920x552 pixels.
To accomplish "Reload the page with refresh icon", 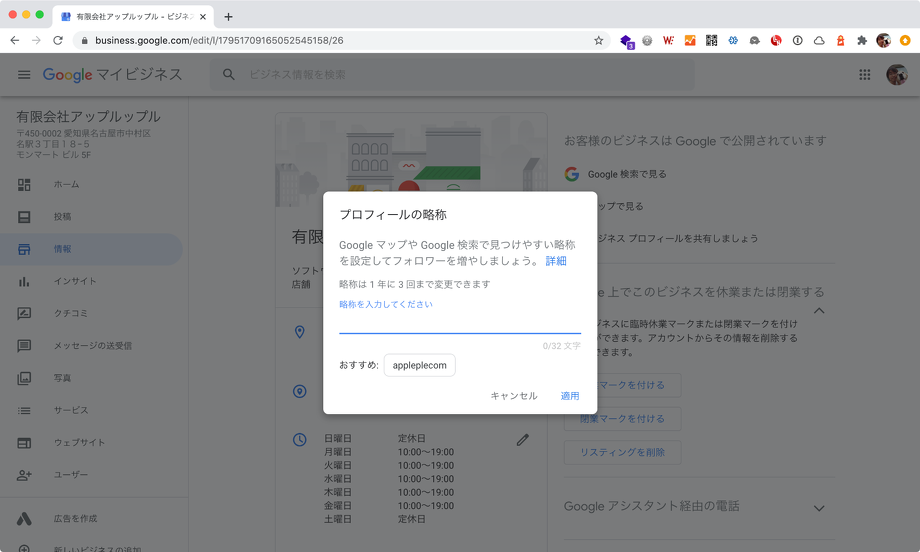I will 58,41.
